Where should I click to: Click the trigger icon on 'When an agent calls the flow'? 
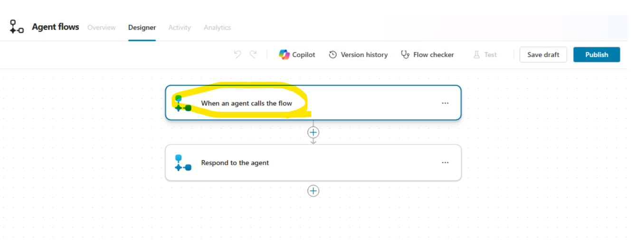click(182, 103)
